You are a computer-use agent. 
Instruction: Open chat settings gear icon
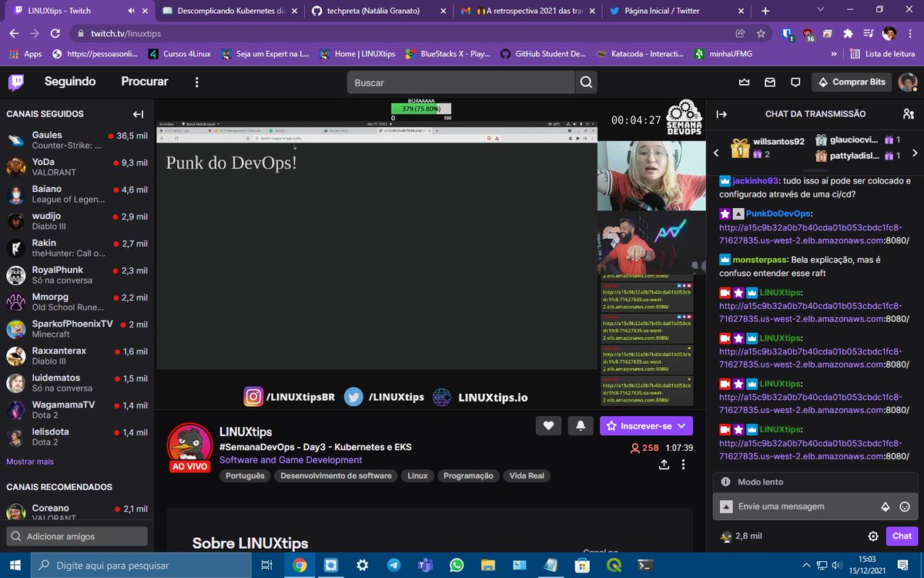[873, 536]
